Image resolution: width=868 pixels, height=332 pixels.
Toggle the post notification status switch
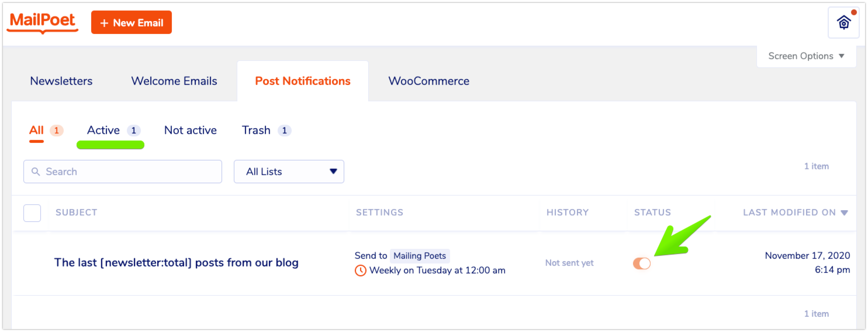(x=642, y=263)
